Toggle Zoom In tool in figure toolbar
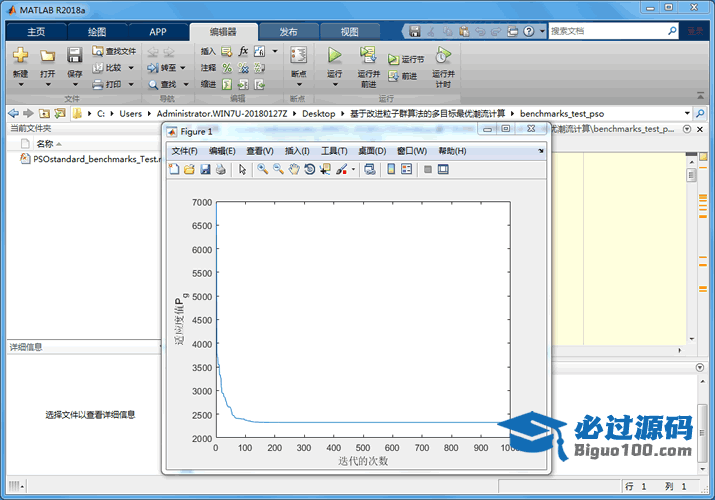Image resolution: width=715 pixels, height=500 pixels. (263, 170)
